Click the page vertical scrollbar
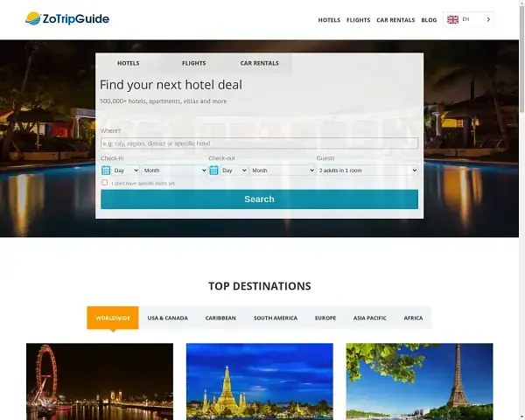 point(521,210)
